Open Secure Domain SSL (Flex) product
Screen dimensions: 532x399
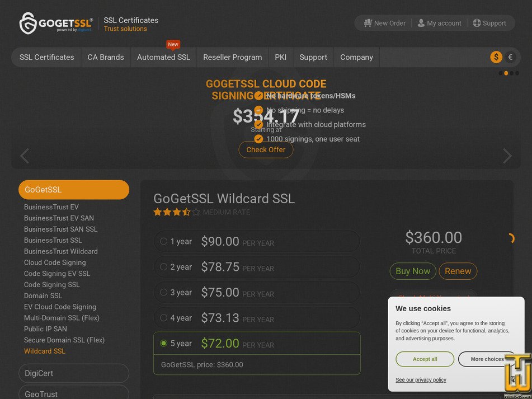point(64,340)
